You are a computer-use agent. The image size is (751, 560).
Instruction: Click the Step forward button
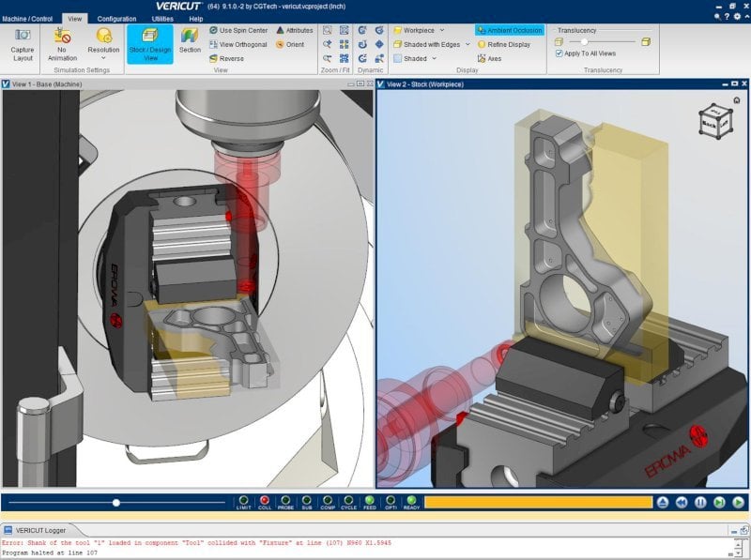coord(719,502)
